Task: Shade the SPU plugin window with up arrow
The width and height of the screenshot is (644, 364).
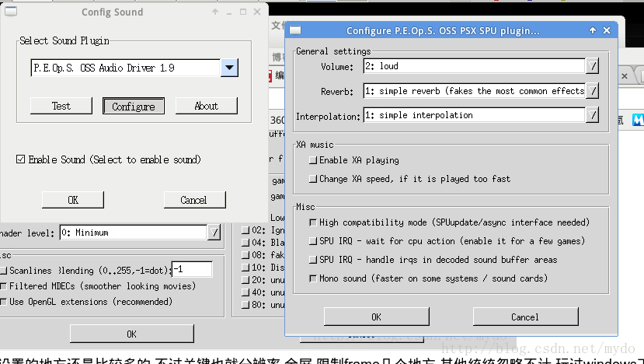Action: click(593, 30)
